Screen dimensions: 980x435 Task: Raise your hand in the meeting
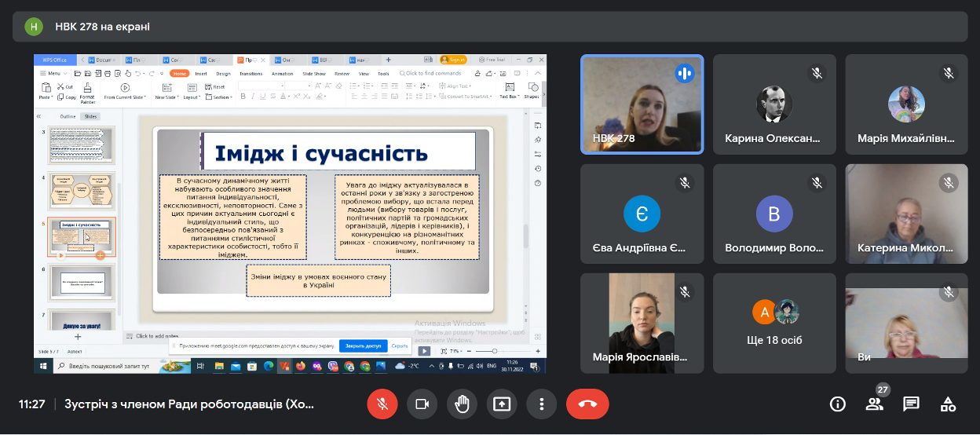(x=462, y=404)
